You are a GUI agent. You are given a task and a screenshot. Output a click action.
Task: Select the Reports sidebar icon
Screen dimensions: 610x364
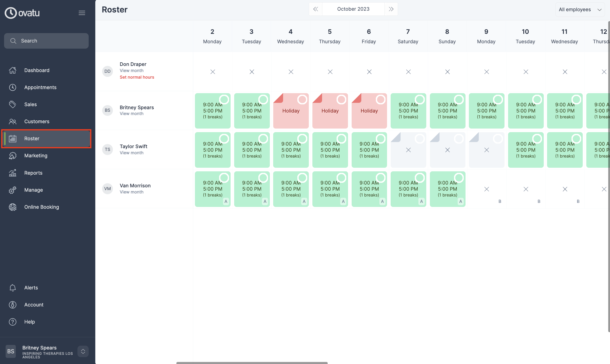(x=12, y=173)
